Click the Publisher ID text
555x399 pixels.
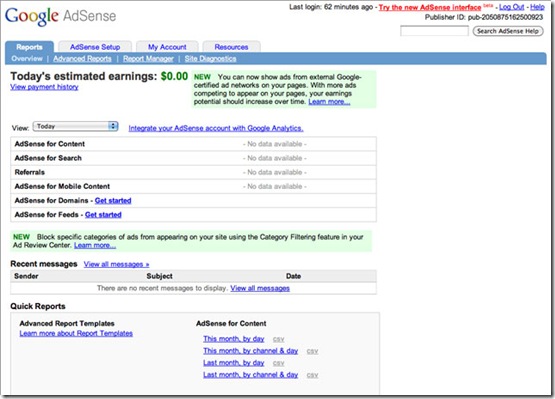pyautogui.click(x=484, y=17)
